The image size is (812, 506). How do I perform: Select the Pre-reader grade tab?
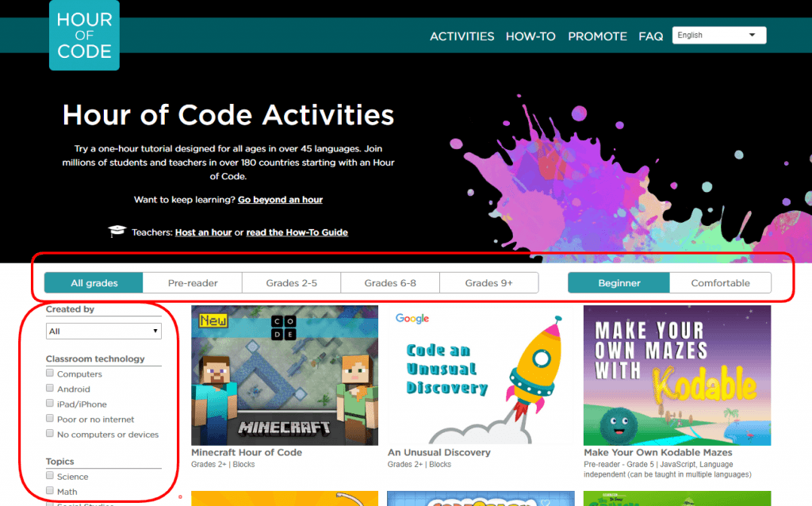click(x=192, y=282)
